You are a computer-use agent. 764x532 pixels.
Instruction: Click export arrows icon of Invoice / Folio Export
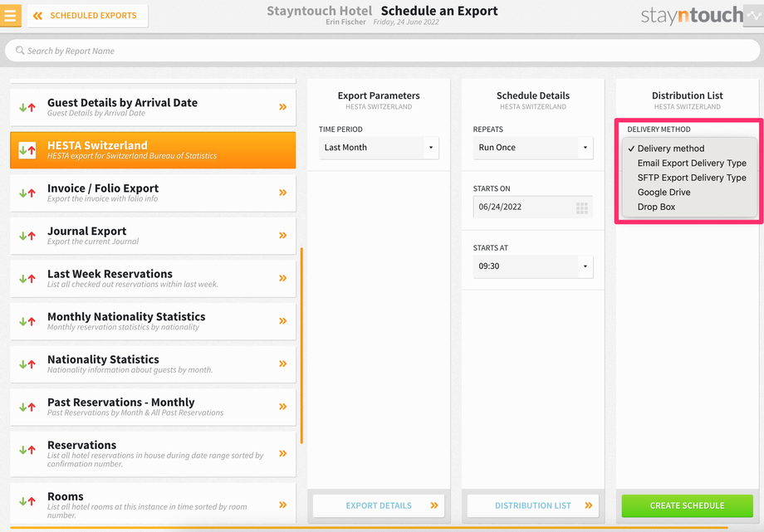(x=27, y=193)
